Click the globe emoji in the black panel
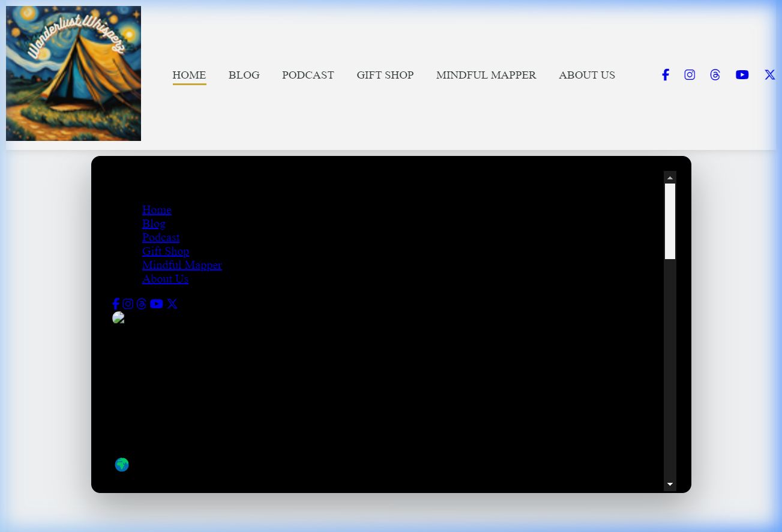Image resolution: width=782 pixels, height=532 pixels. point(122,465)
